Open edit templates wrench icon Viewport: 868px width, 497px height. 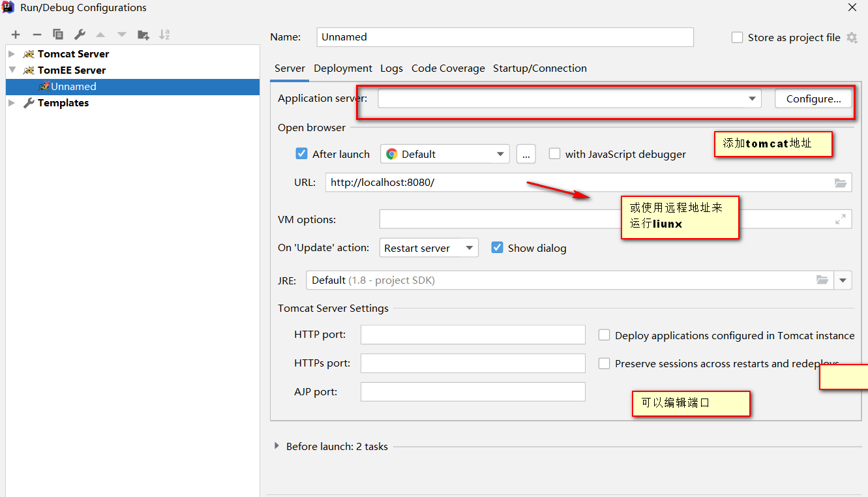click(80, 35)
